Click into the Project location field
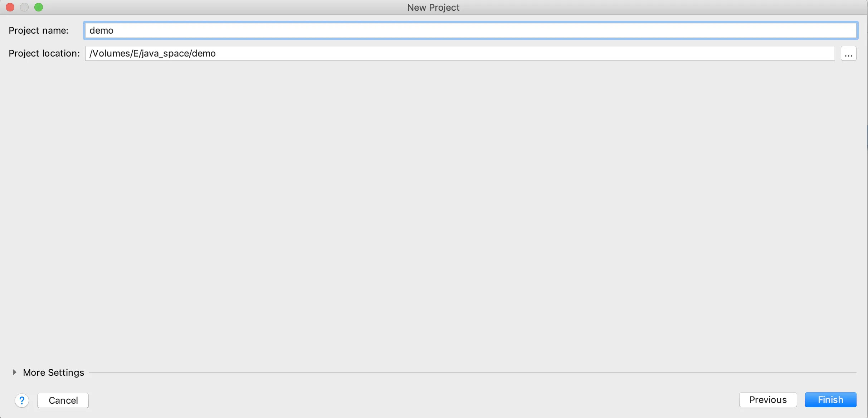Viewport: 868px width, 418px height. tap(460, 53)
